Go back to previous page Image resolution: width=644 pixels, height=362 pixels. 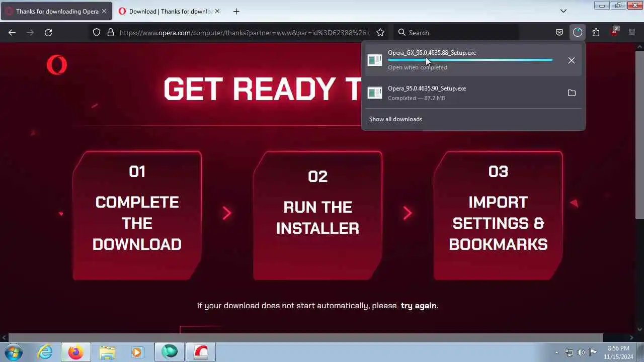12,32
